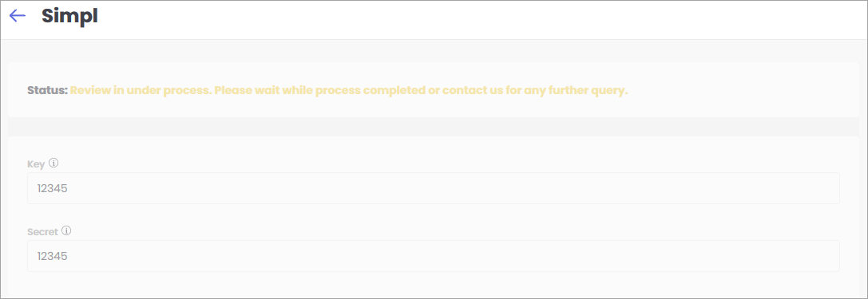
Task: Click the gray divider strip below status card
Action: coord(434,127)
